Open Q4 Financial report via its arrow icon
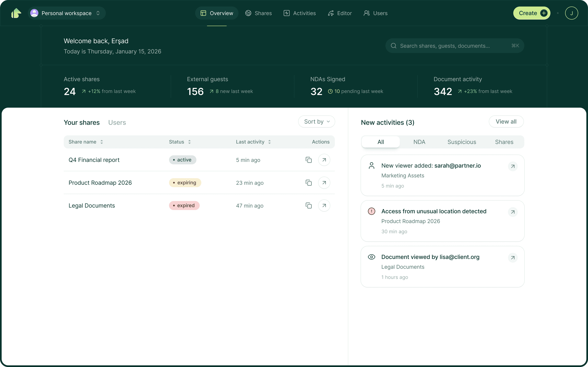The height and width of the screenshot is (367, 588). click(x=324, y=160)
